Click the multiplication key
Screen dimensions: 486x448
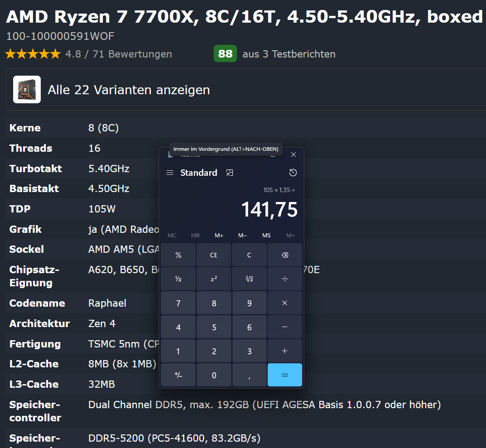285,303
